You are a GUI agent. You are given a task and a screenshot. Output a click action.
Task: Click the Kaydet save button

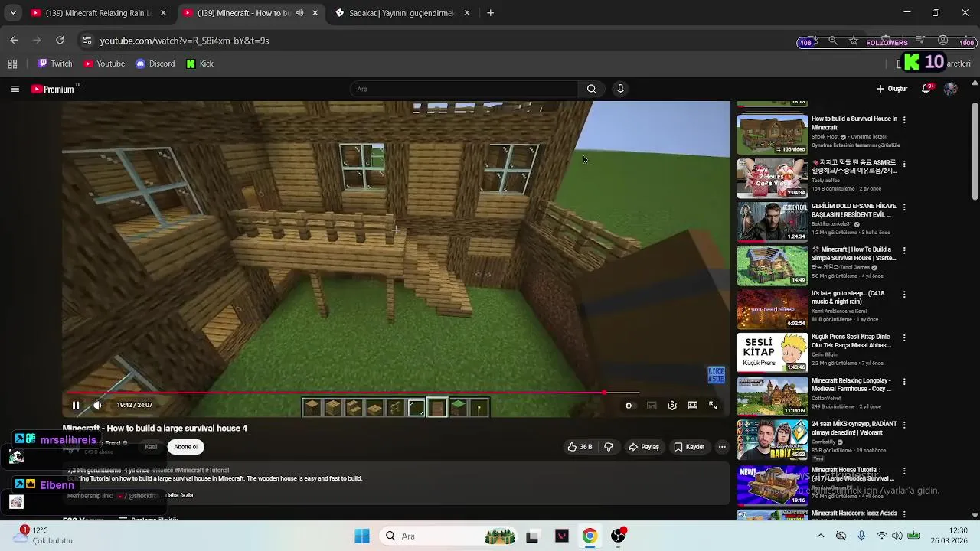[689, 447]
